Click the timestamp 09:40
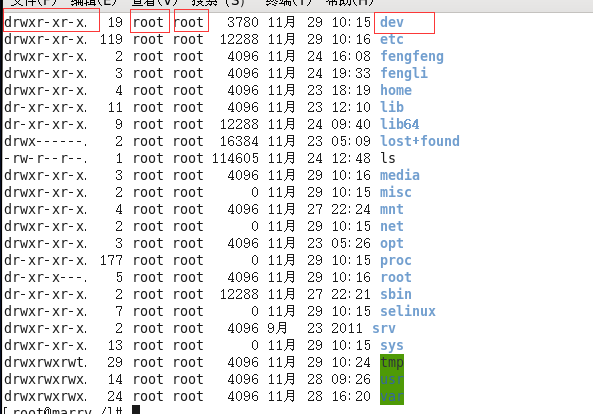 tap(351, 124)
